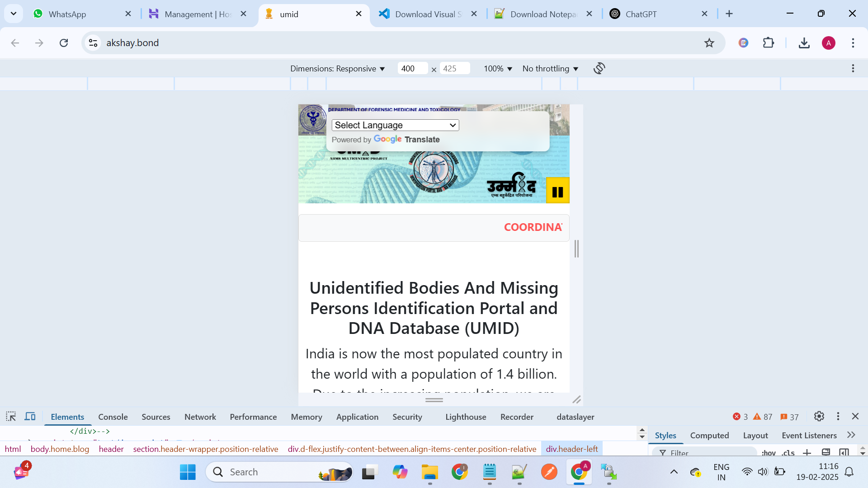Switch to the Console tab

(x=113, y=417)
